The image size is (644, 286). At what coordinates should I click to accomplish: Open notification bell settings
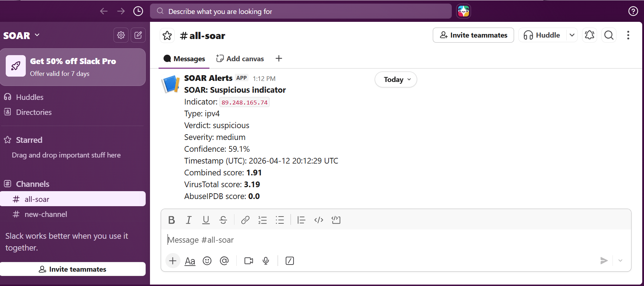click(x=590, y=35)
